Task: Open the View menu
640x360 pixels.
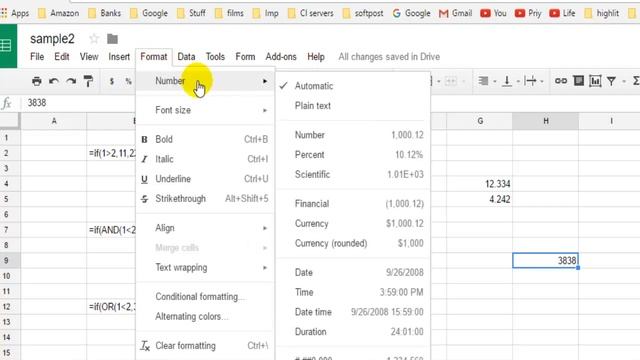Action: pyautogui.click(x=89, y=57)
